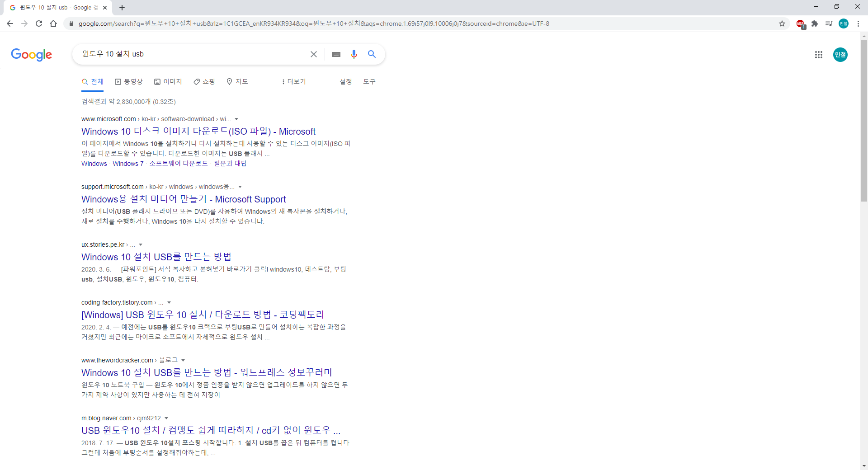Open 도구 search tools
The image size is (868, 470).
click(369, 82)
